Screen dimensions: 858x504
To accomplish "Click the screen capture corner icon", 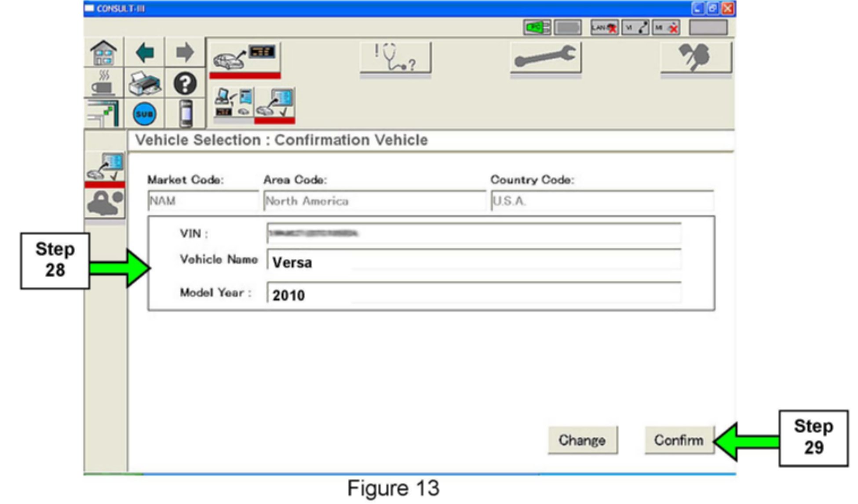I will click(x=104, y=113).
